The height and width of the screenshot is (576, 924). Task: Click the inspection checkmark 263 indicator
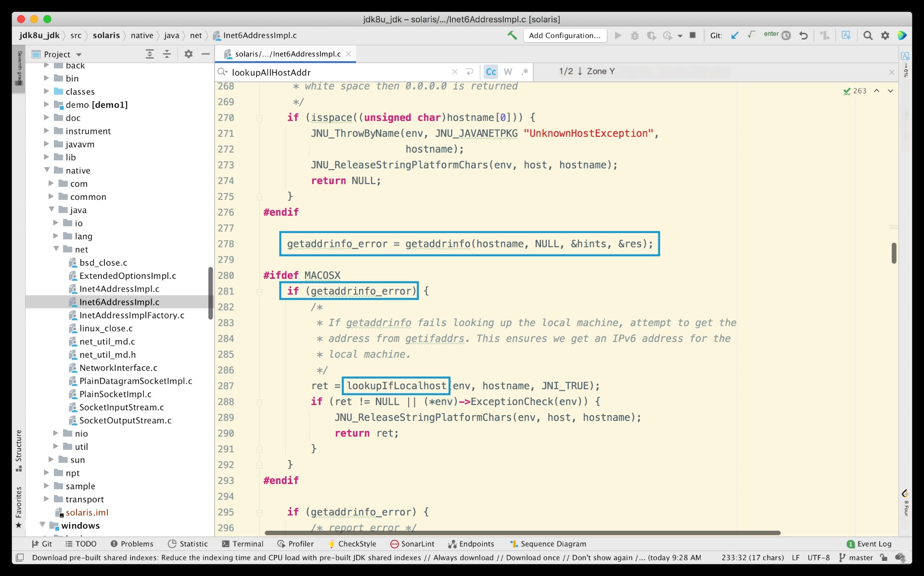(855, 91)
